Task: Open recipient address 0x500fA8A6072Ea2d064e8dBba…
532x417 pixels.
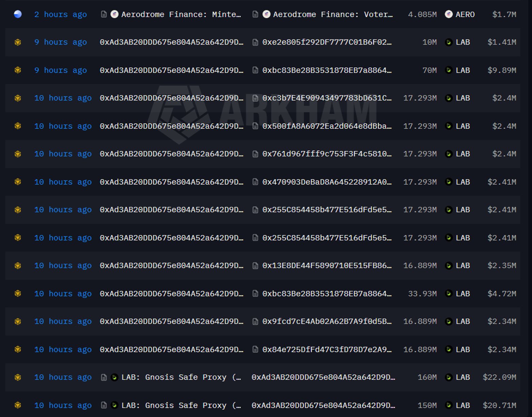Action: [x=327, y=126]
